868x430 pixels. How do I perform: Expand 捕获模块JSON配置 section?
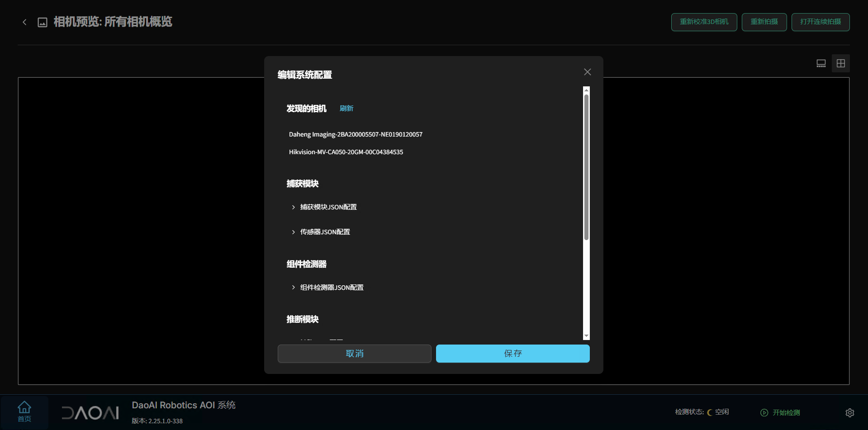point(328,207)
